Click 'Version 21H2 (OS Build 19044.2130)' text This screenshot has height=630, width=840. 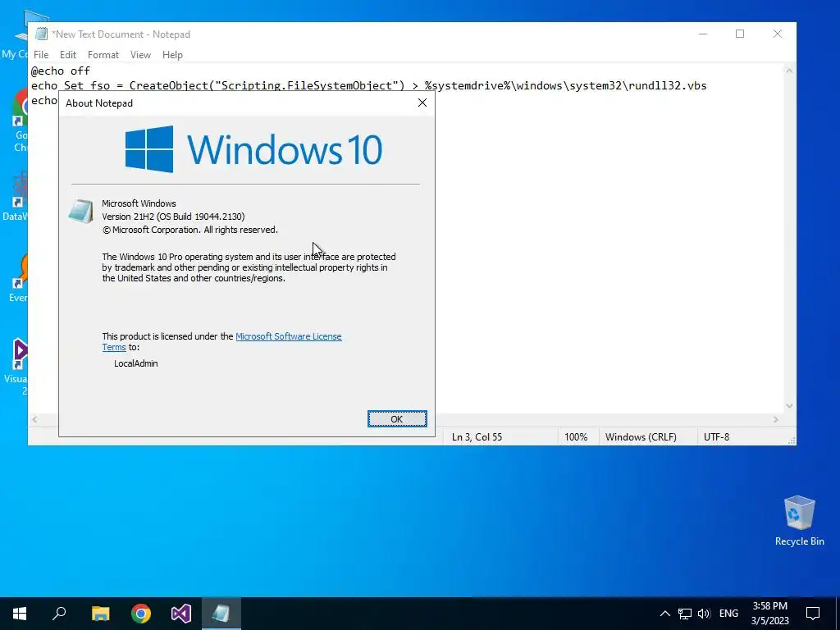173,217
